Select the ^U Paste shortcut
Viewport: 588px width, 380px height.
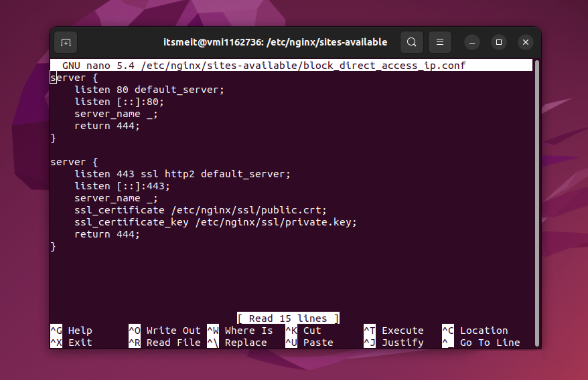[x=309, y=343]
